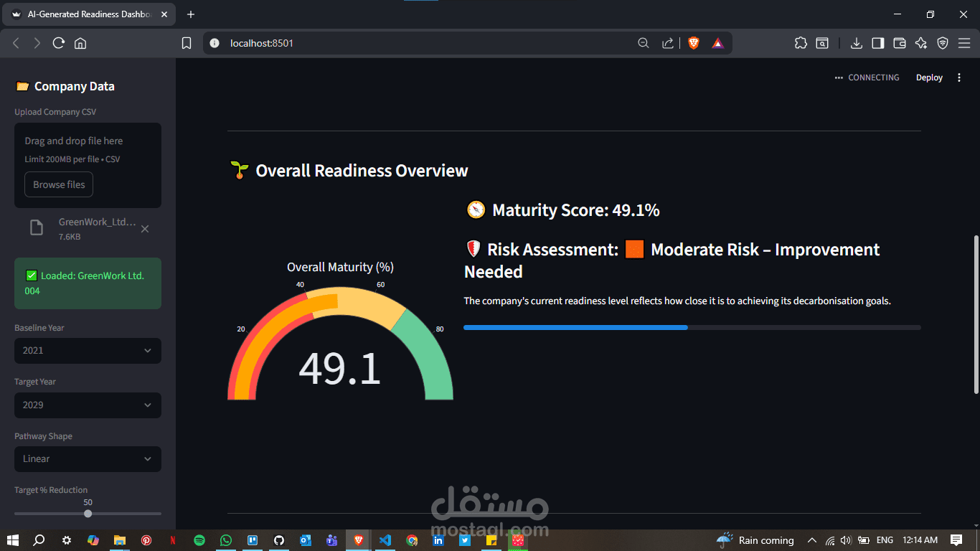The image size is (980, 551).
Task: Show hidden system tray icons
Action: (x=812, y=540)
